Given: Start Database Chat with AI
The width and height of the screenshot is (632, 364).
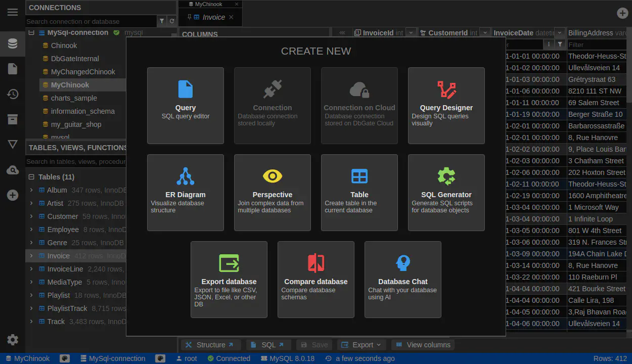Looking at the screenshot, I should (x=402, y=280).
